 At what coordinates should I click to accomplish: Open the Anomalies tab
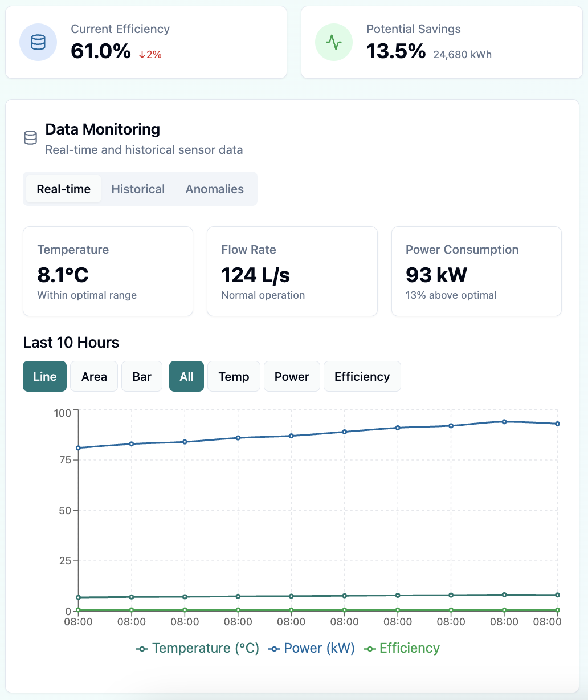[214, 189]
